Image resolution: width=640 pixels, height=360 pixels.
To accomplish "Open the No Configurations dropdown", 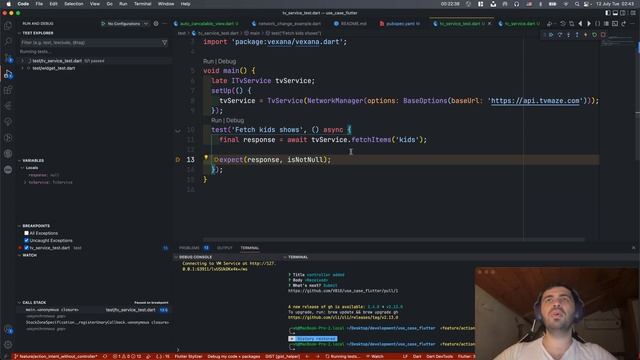I will [x=127, y=24].
